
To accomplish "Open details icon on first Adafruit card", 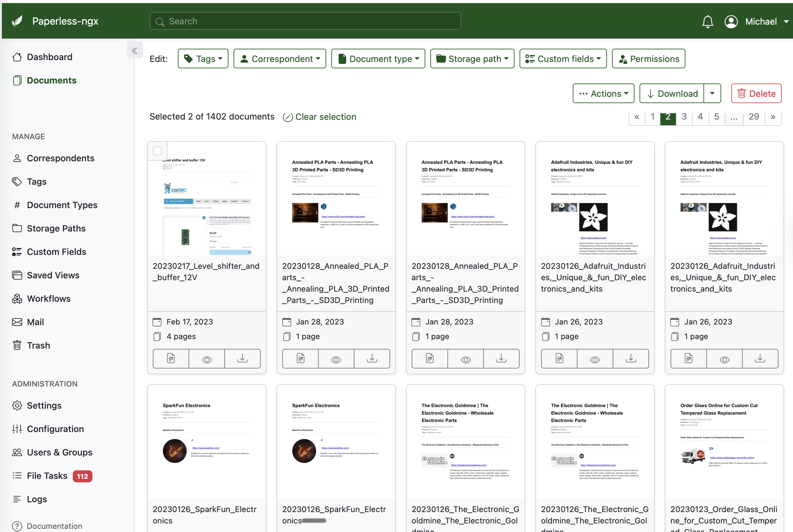I will tap(559, 359).
